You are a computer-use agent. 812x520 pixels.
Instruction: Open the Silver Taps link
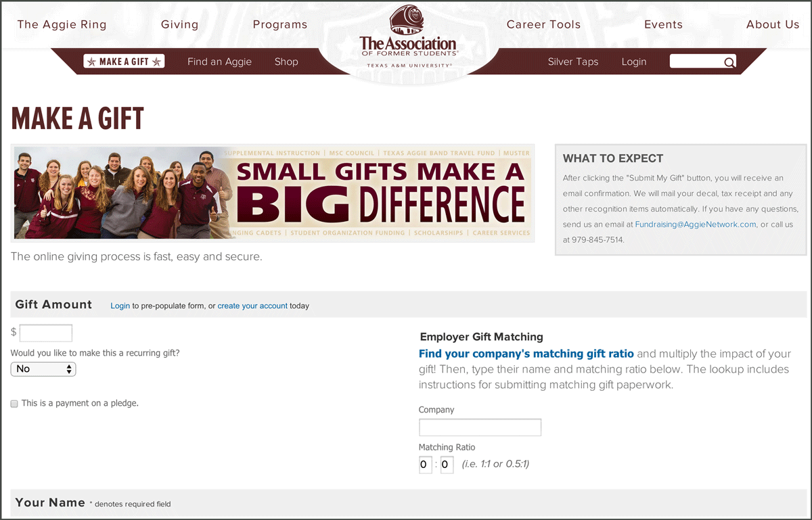(573, 62)
